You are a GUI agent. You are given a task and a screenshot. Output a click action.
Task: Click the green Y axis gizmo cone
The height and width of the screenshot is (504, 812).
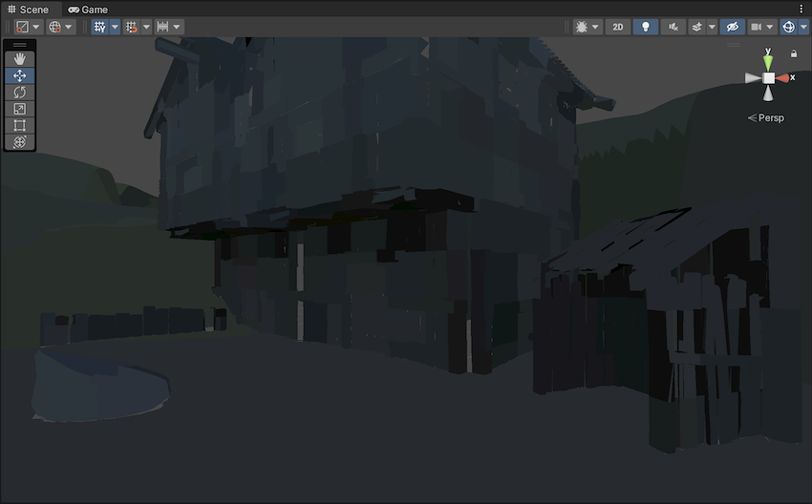[768, 62]
